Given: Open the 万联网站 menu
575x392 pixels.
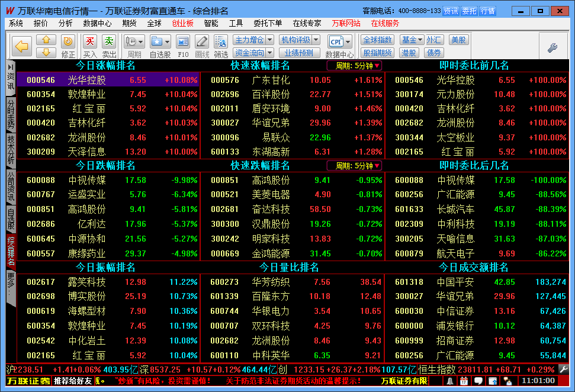Looking at the screenshot, I should 346,24.
